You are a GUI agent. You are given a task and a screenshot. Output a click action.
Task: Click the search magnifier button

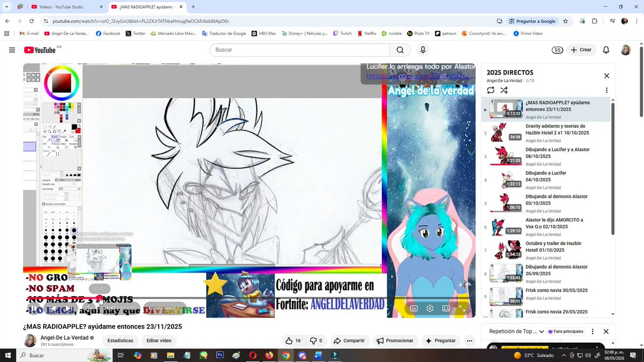coord(400,50)
